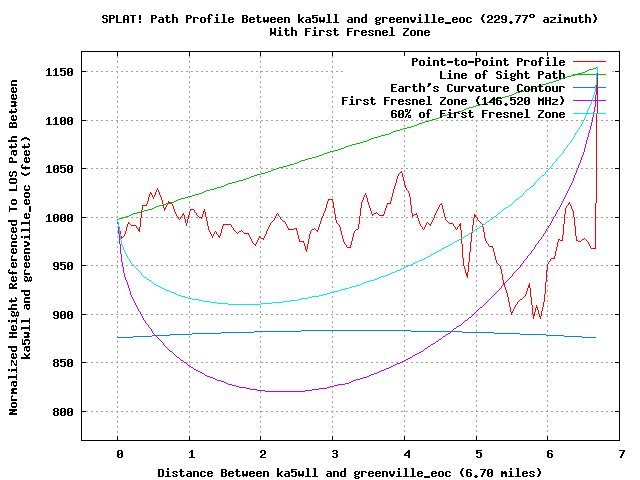Click the x-axis tick label 2
The width and height of the screenshot is (640, 480).
(x=262, y=454)
